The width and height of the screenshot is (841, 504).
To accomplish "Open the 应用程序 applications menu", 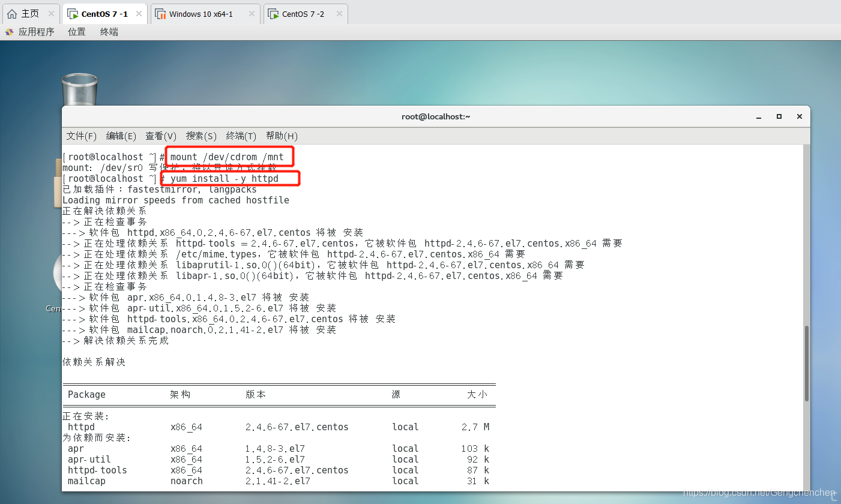I will coord(36,32).
